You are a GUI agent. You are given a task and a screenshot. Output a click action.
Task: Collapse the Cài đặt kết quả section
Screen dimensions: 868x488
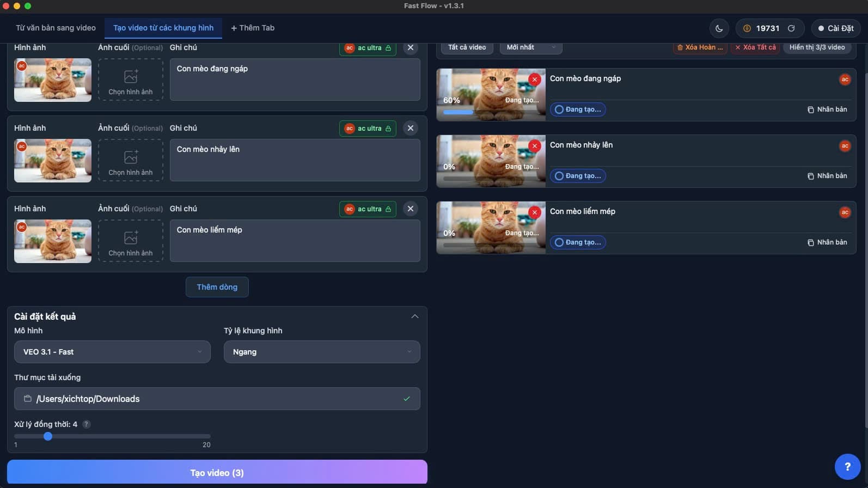click(x=415, y=316)
